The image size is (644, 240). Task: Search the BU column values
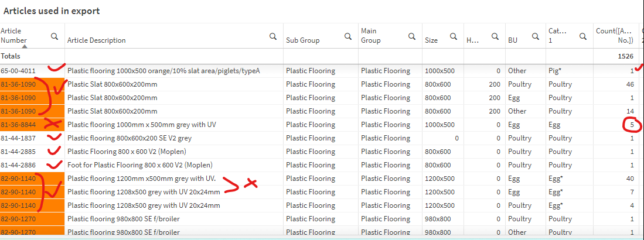pyautogui.click(x=536, y=36)
